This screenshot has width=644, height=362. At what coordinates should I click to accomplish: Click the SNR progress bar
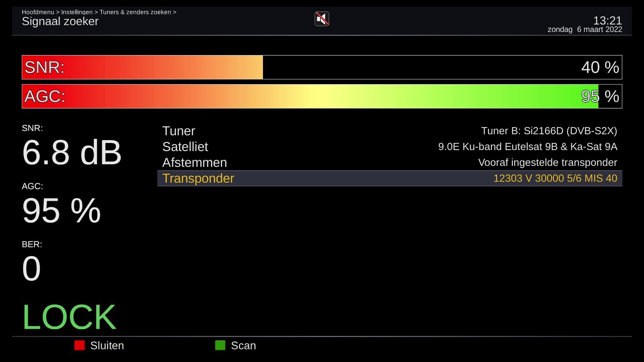(322, 67)
